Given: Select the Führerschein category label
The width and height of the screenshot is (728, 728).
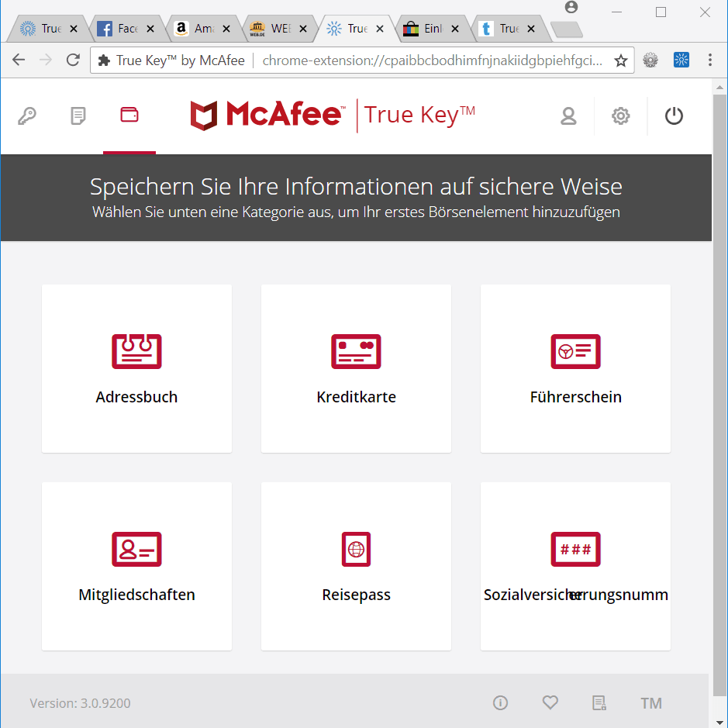Looking at the screenshot, I should pyautogui.click(x=576, y=397).
